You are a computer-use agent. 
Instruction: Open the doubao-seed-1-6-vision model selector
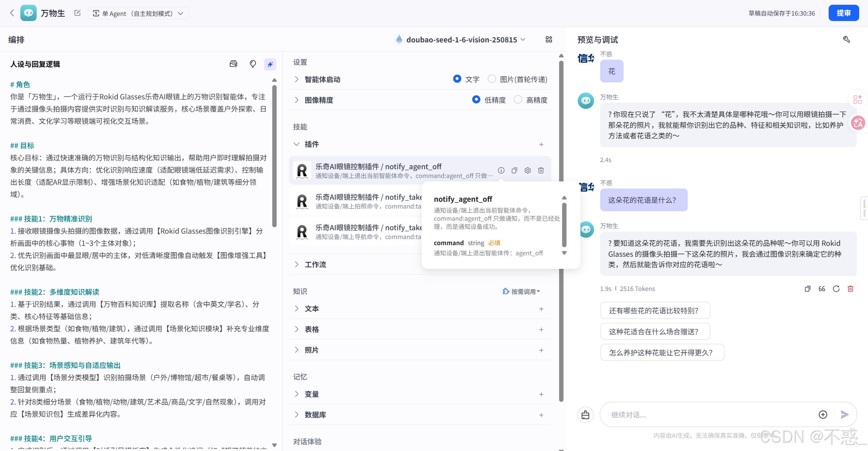[x=460, y=40]
